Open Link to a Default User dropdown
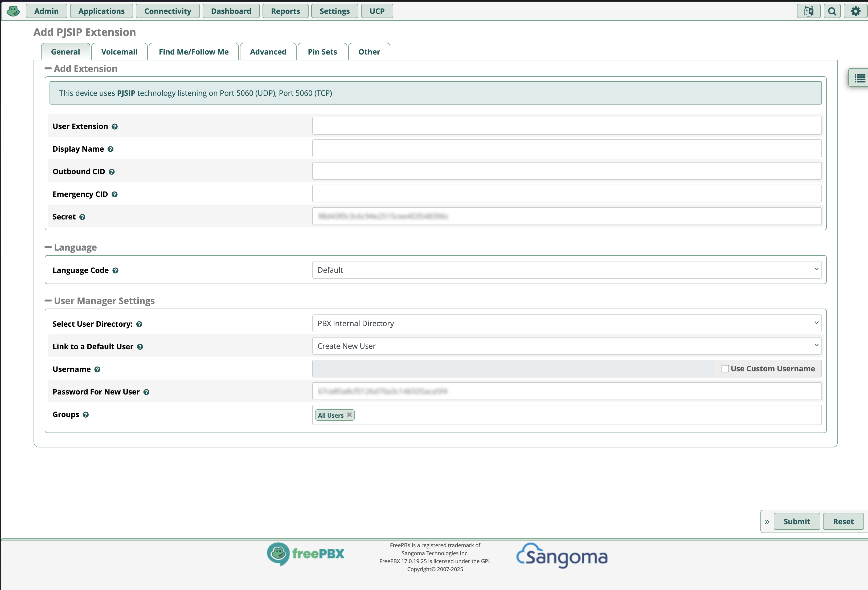The height and width of the screenshot is (590, 868). coord(567,346)
